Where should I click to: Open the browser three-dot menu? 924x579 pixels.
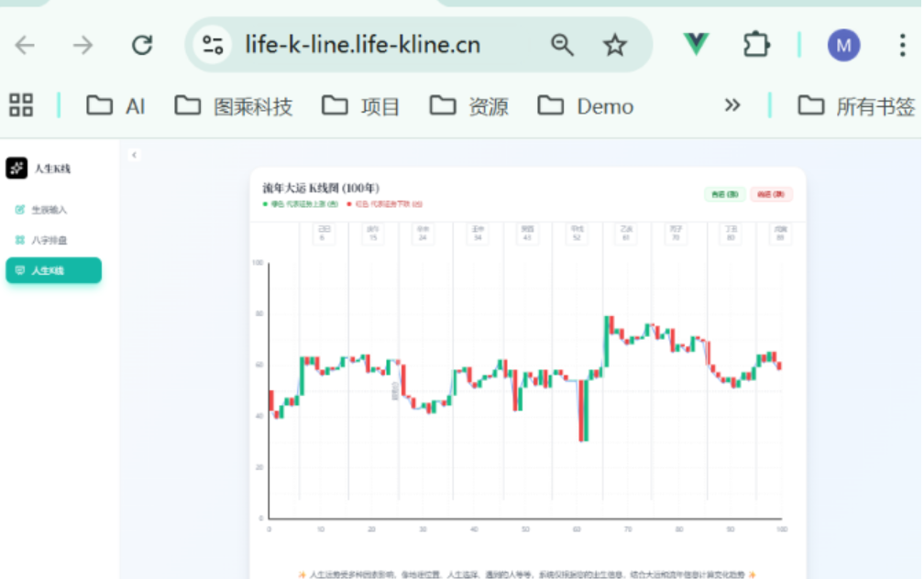pyautogui.click(x=902, y=45)
